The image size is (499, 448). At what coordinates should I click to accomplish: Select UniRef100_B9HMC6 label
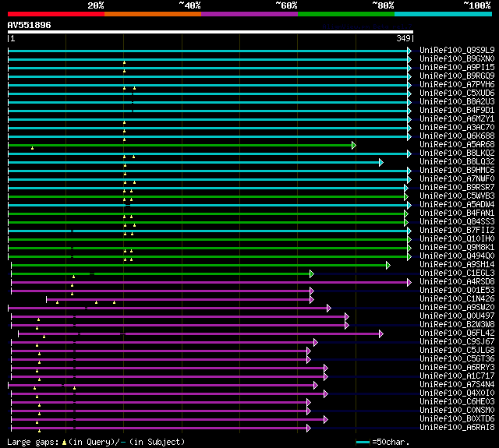[x=457, y=171]
